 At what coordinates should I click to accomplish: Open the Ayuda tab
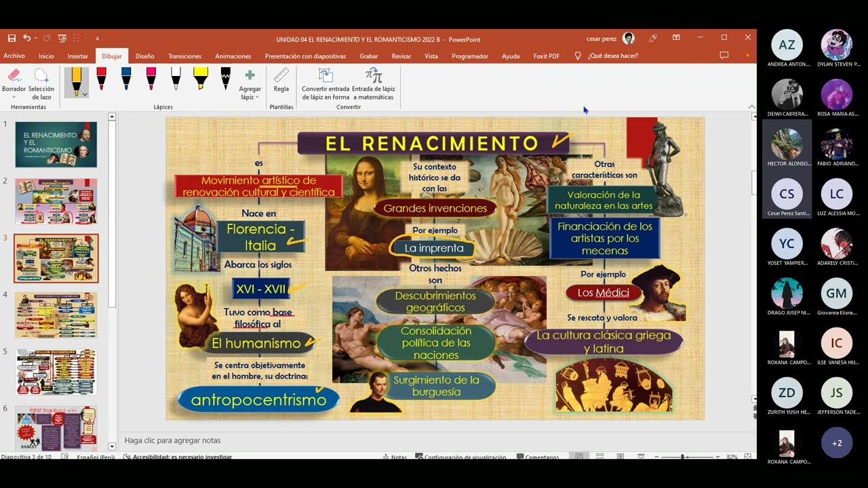click(x=511, y=56)
